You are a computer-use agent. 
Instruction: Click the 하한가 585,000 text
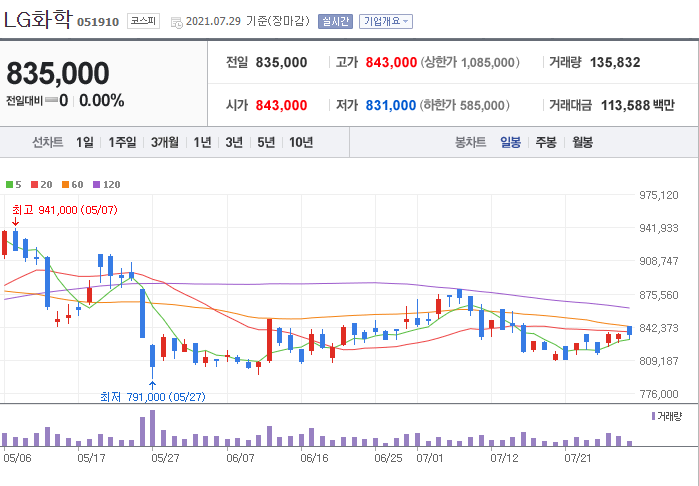465,106
